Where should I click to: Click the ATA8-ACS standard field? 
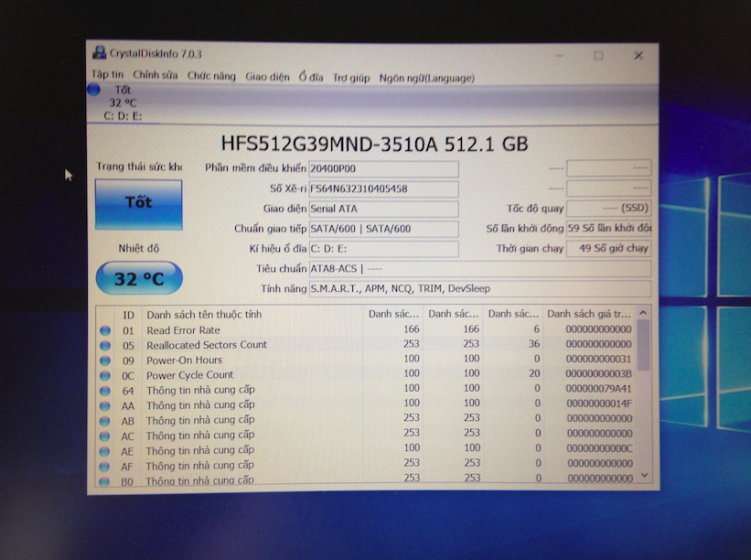pyautogui.click(x=480, y=269)
